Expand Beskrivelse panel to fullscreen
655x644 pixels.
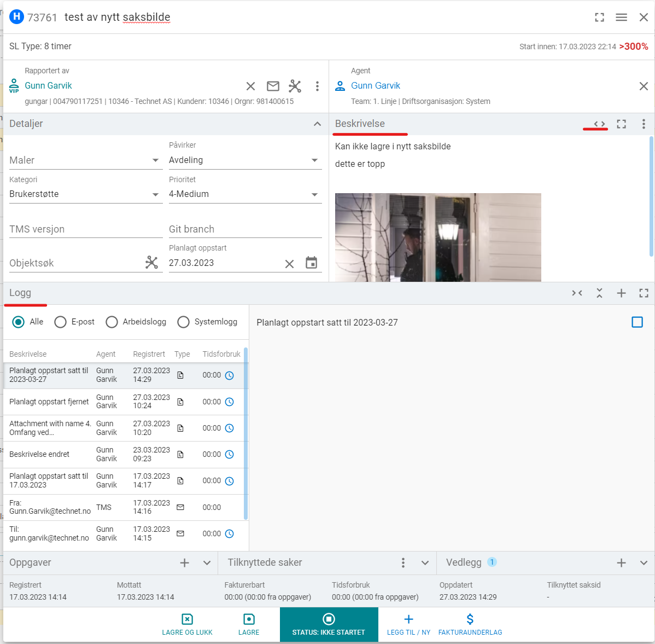pos(621,124)
